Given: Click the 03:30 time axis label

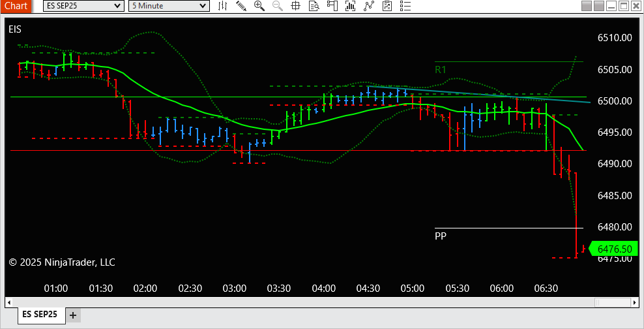Looking at the screenshot, I should (x=279, y=289).
